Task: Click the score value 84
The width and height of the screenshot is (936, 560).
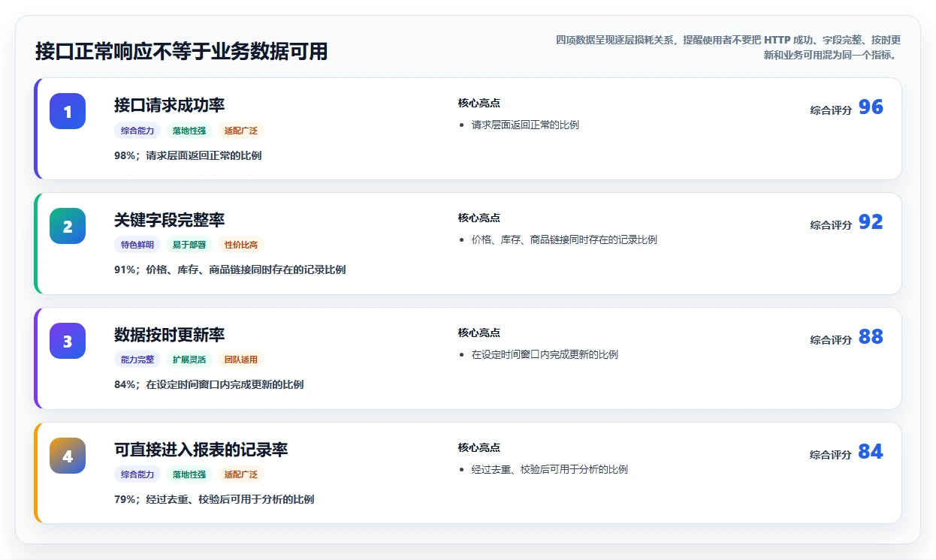Action: [x=871, y=452]
